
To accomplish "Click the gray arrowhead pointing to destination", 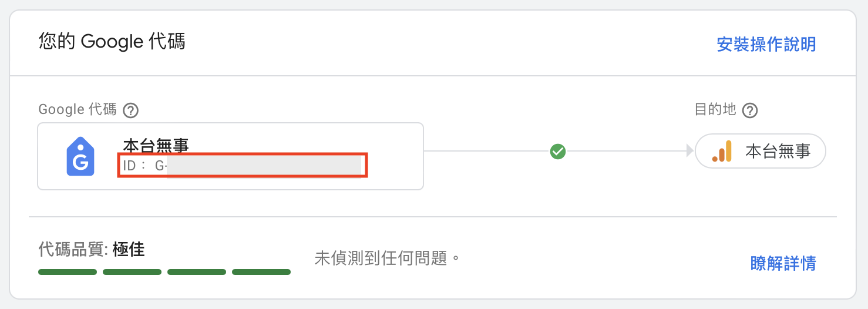I will [x=690, y=152].
